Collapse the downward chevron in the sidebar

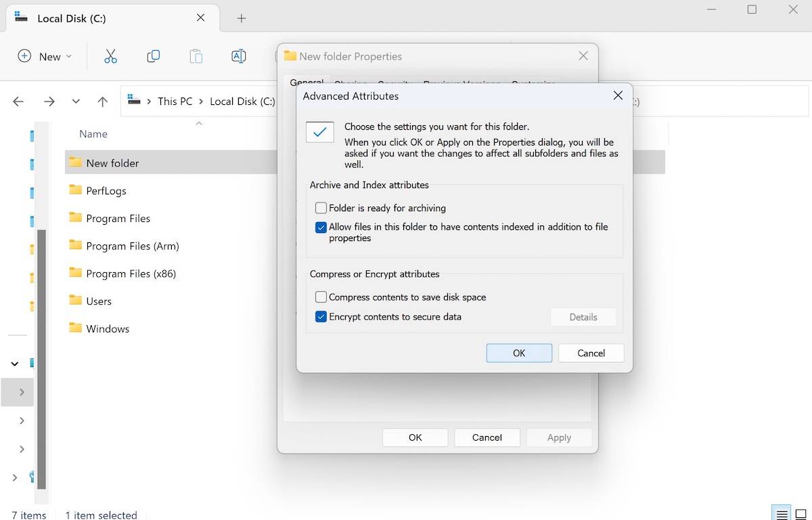click(x=15, y=364)
